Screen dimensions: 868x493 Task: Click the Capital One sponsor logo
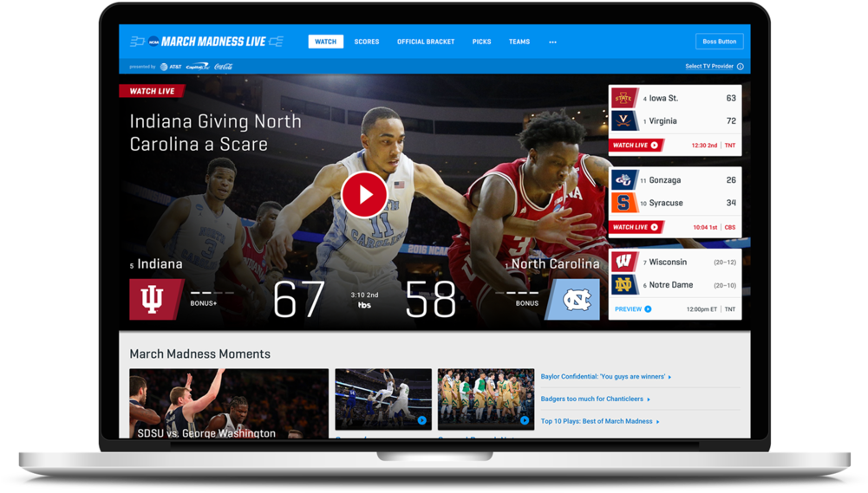[x=198, y=67]
